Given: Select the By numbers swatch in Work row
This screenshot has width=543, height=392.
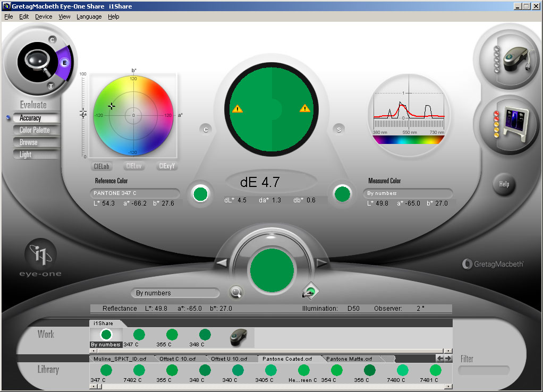Looking at the screenshot, I should click(106, 335).
